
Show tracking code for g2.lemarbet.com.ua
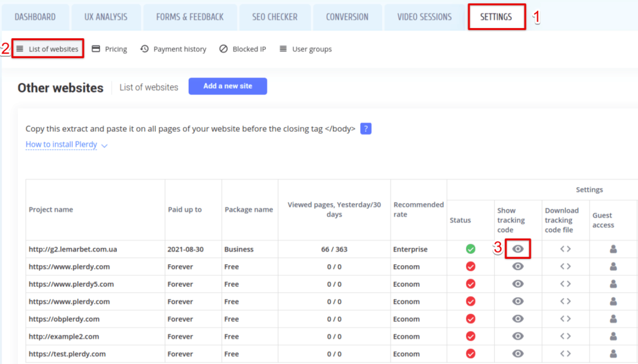click(x=517, y=249)
